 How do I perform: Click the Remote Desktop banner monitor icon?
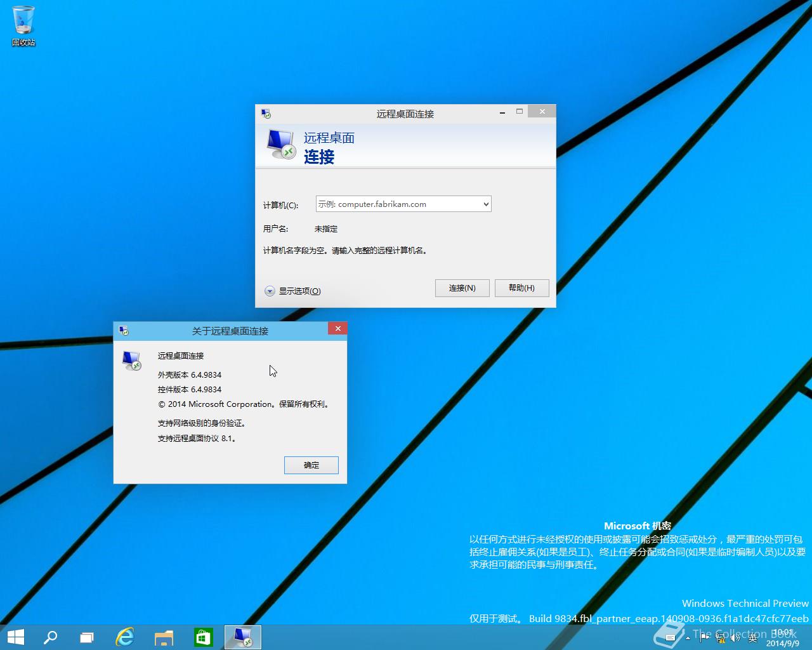[281, 145]
